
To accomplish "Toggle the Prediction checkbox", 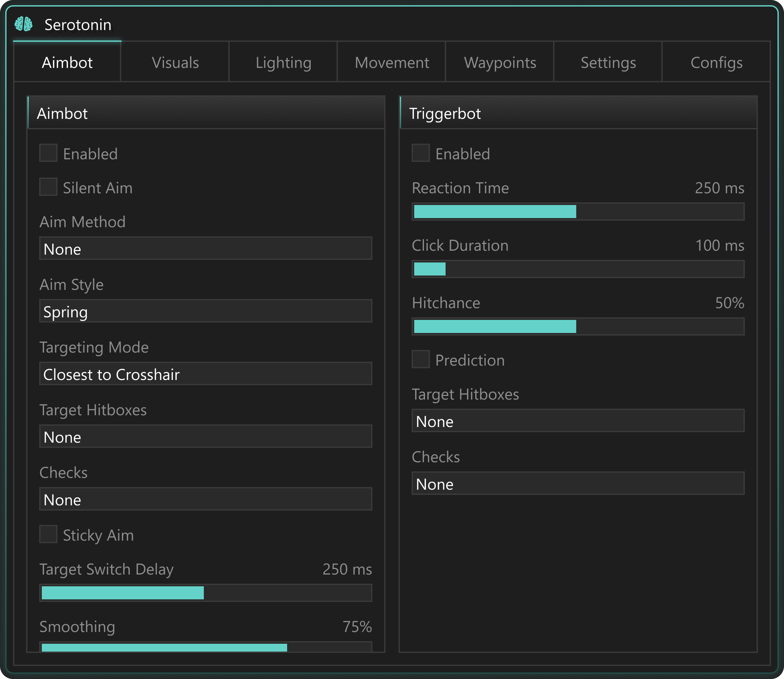I will pyautogui.click(x=421, y=359).
